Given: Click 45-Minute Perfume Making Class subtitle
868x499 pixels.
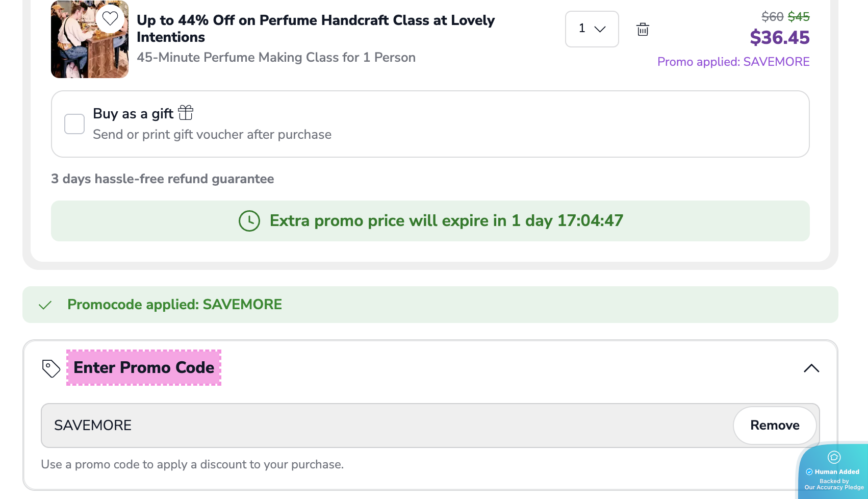Looking at the screenshot, I should click(x=276, y=57).
